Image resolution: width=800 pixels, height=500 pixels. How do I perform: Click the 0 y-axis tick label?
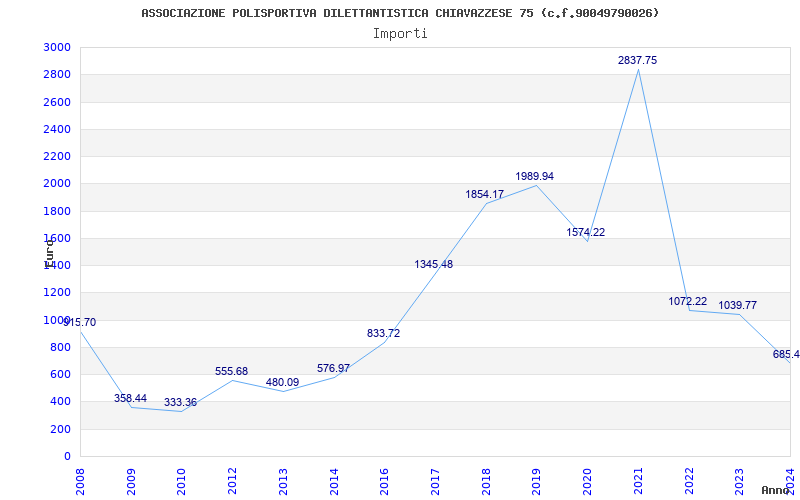pos(67,457)
